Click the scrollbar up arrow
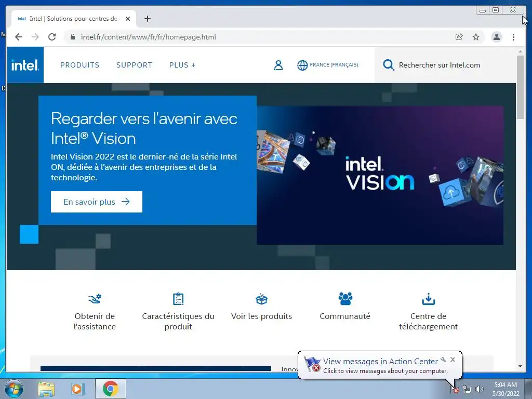 tap(520, 51)
